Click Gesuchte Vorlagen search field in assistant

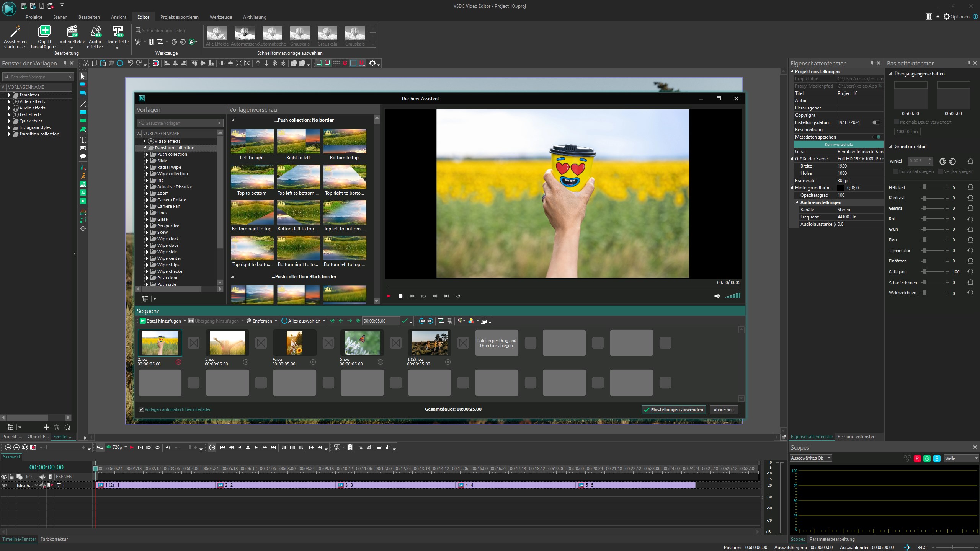180,123
